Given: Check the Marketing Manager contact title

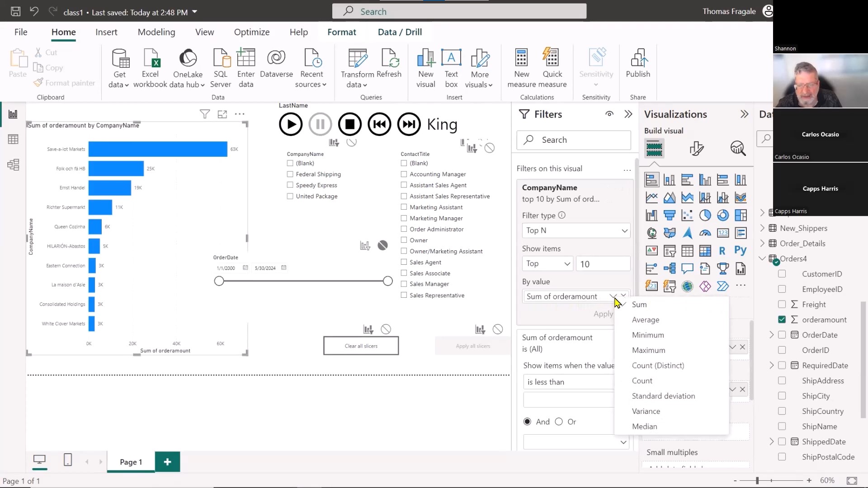Looking at the screenshot, I should click(x=403, y=218).
